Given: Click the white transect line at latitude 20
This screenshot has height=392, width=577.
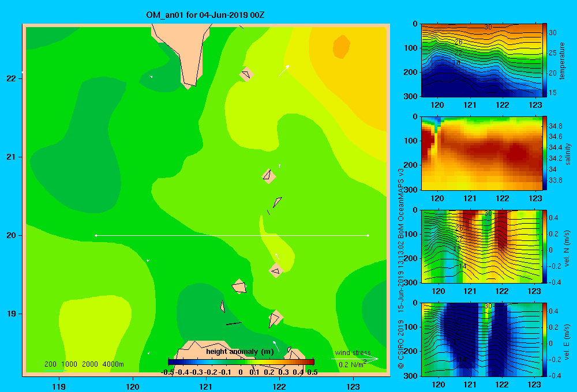Looking at the screenshot, I should 232,235.
